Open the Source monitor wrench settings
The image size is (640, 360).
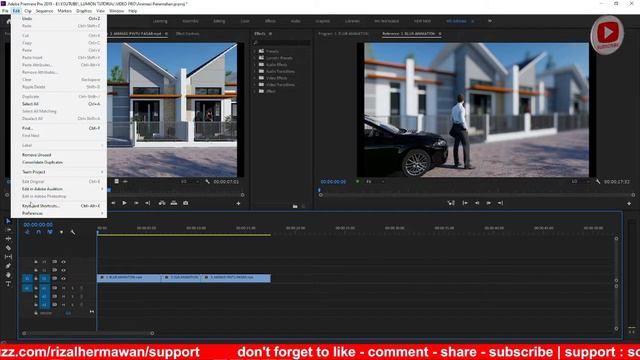(207, 182)
